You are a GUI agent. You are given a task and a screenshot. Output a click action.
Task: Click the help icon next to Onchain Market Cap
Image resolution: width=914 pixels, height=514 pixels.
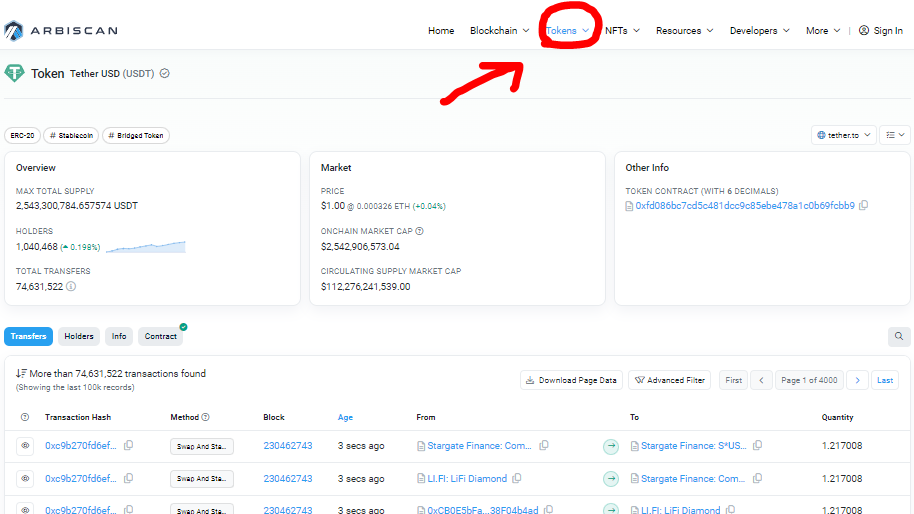click(420, 231)
